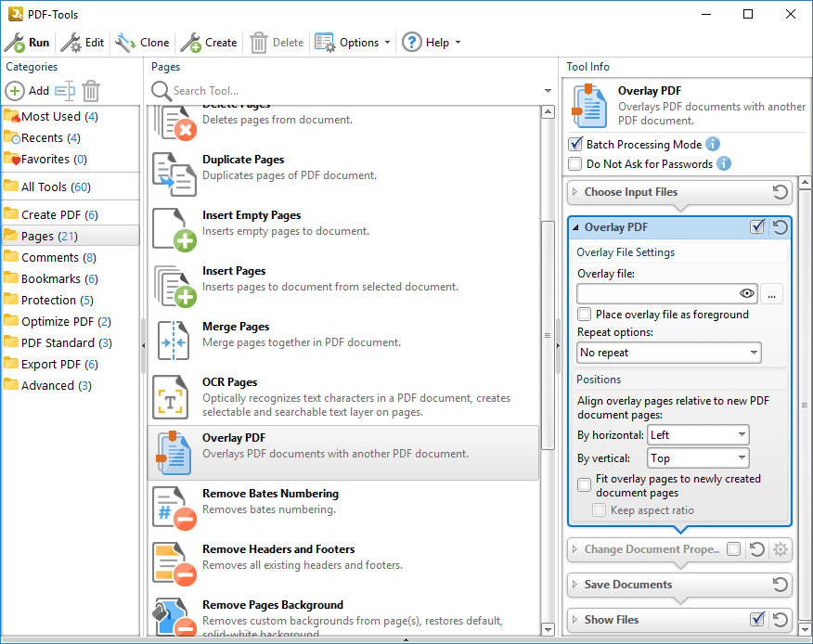The image size is (813, 644).
Task: Reset Choose Input Files section
Action: tap(780, 192)
